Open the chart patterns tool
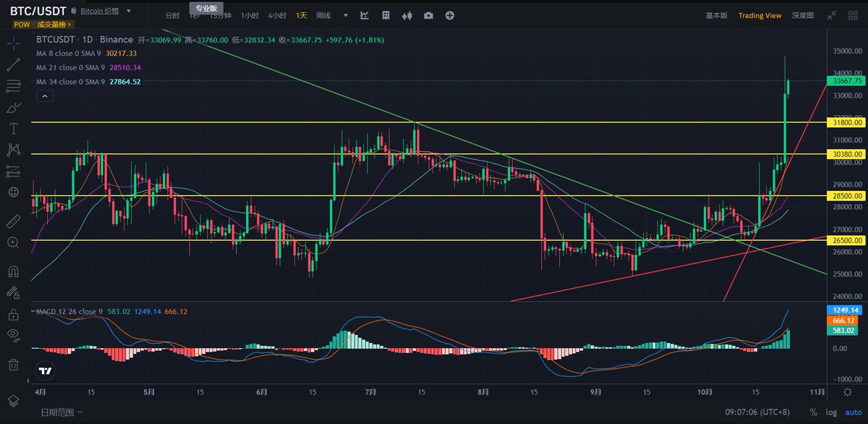This screenshot has width=868, height=424. pos(13,150)
